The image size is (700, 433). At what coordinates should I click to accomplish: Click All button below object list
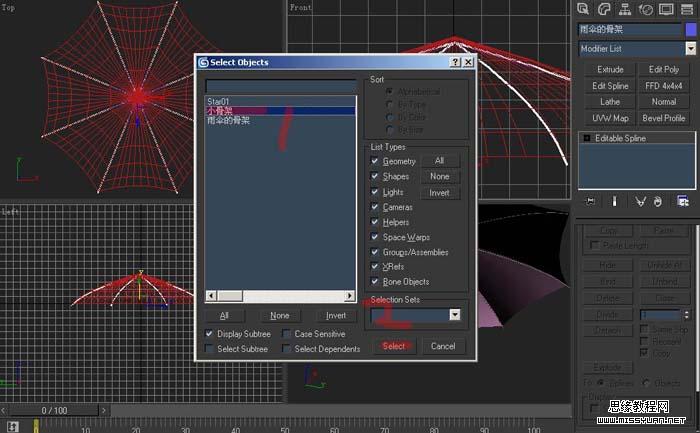pos(225,316)
